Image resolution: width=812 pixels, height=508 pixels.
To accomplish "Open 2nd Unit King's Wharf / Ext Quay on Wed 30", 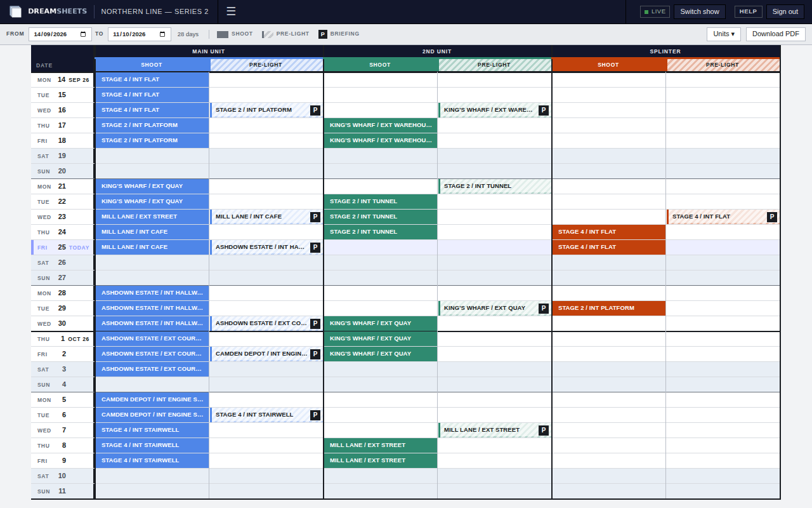I will coord(381,324).
